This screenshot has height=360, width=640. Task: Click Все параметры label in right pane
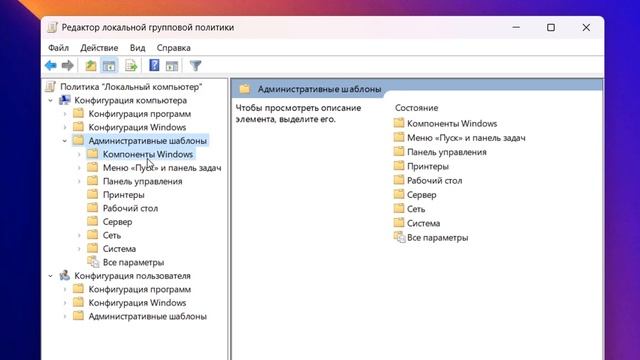[438, 238]
